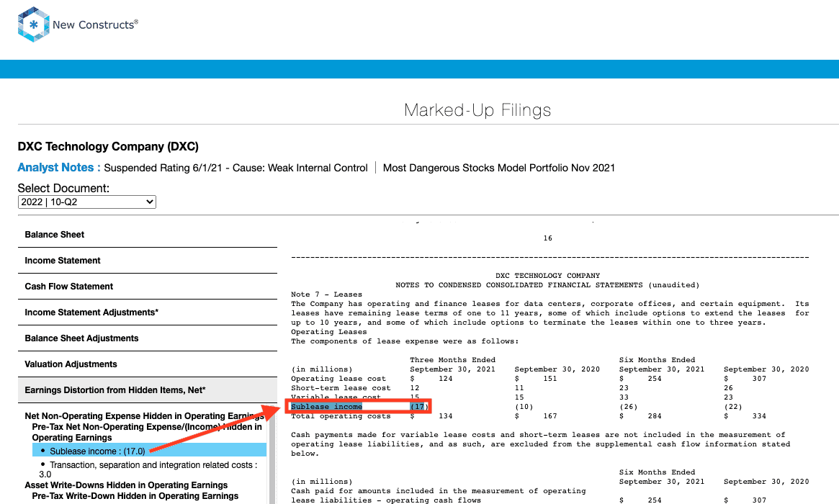Viewport: 839px width, 504px height.
Task: Click the total operating costs value '284'
Action: click(655, 415)
